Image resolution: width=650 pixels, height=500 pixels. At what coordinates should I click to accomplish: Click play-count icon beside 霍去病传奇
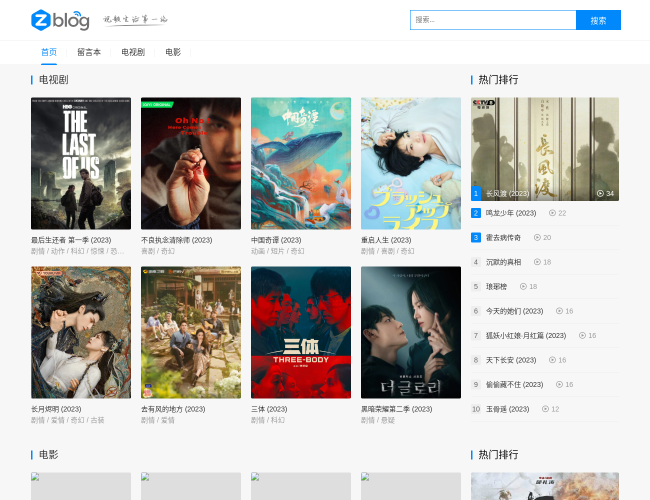[537, 238]
